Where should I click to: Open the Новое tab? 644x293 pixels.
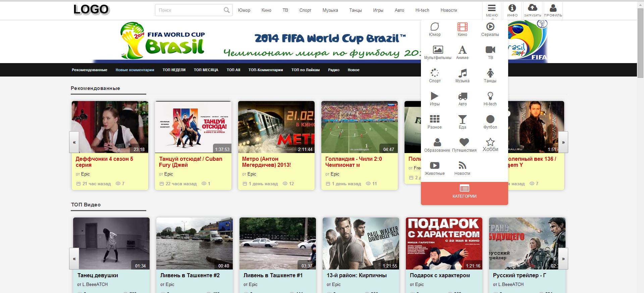[354, 70]
